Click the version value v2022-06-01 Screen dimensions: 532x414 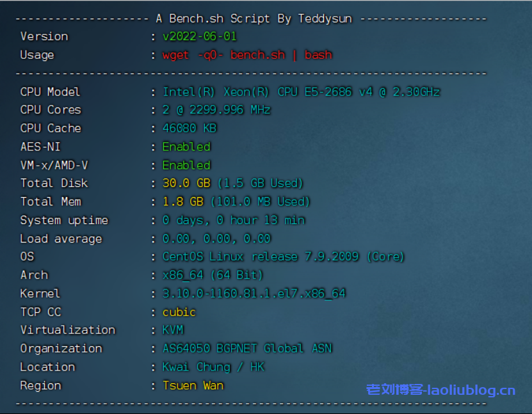199,36
